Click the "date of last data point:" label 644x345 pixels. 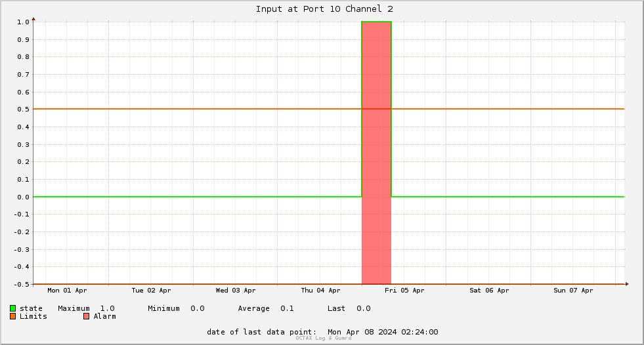tap(262, 332)
